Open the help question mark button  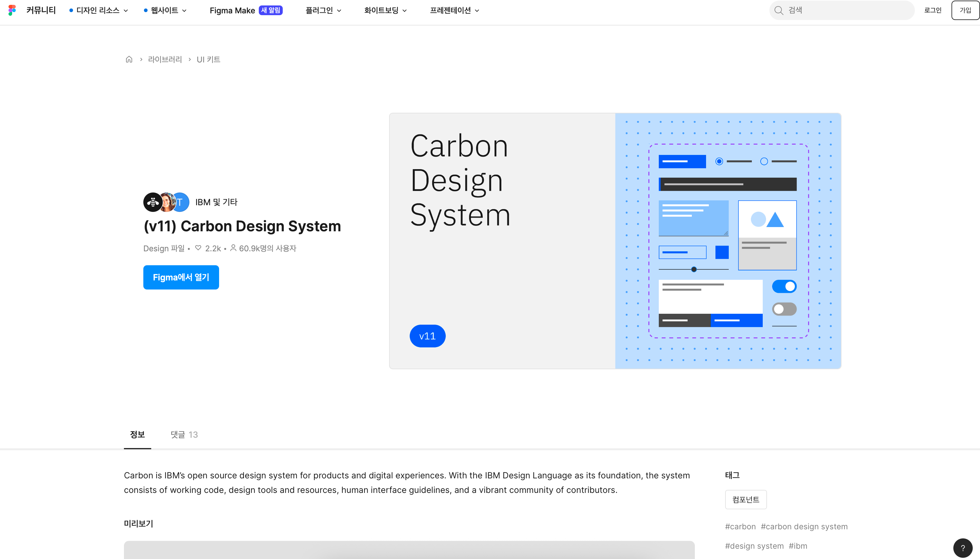click(x=962, y=548)
